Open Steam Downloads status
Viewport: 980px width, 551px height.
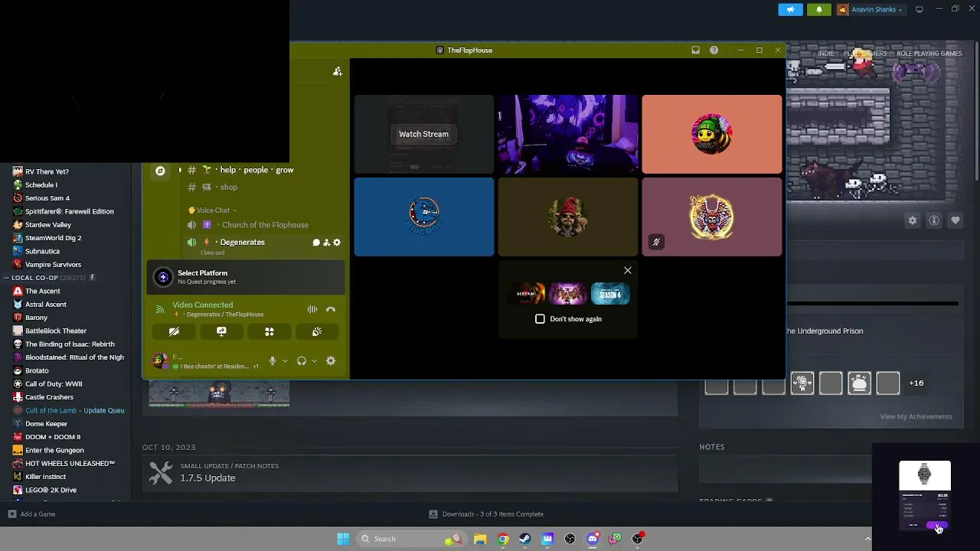486,514
